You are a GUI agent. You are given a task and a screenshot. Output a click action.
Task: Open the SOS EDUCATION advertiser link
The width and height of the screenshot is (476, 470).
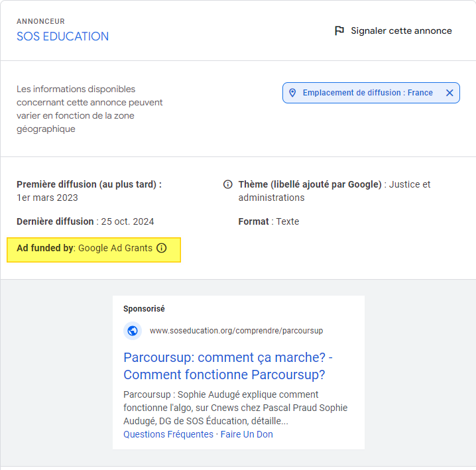62,36
